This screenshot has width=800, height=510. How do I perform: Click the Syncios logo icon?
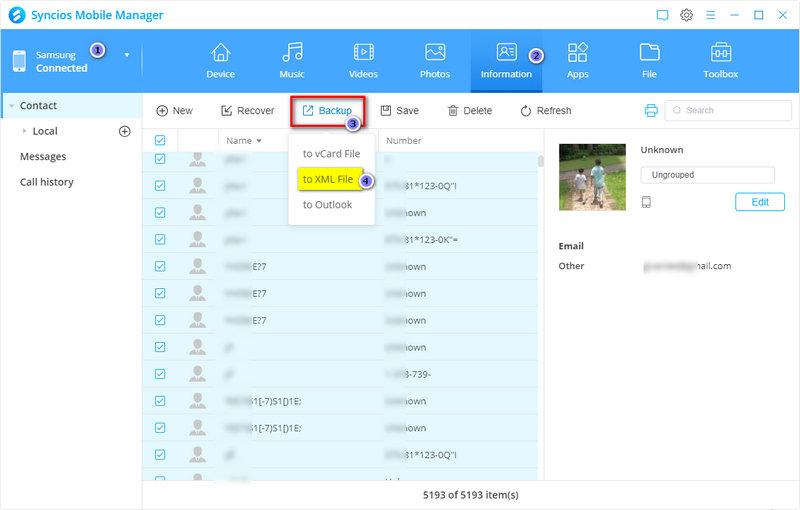pos(17,15)
